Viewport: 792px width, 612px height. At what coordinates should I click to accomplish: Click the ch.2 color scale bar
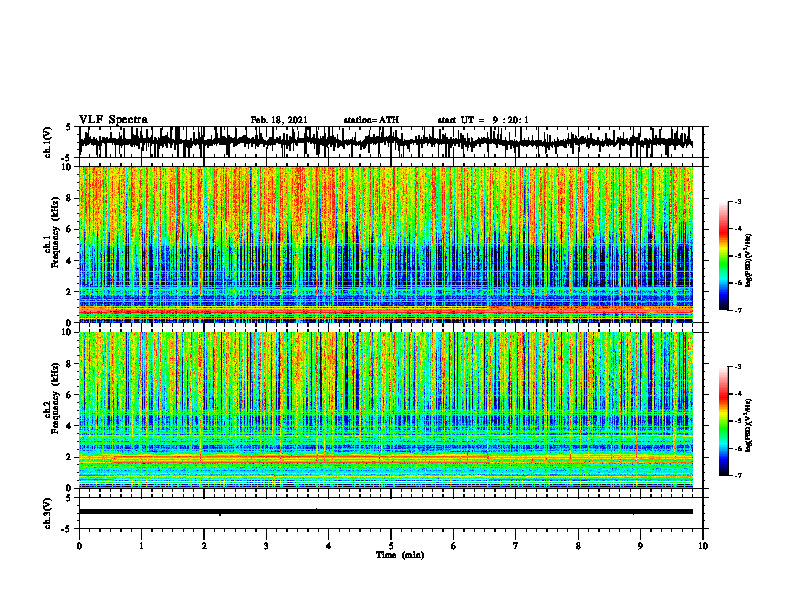pyautogui.click(x=724, y=421)
